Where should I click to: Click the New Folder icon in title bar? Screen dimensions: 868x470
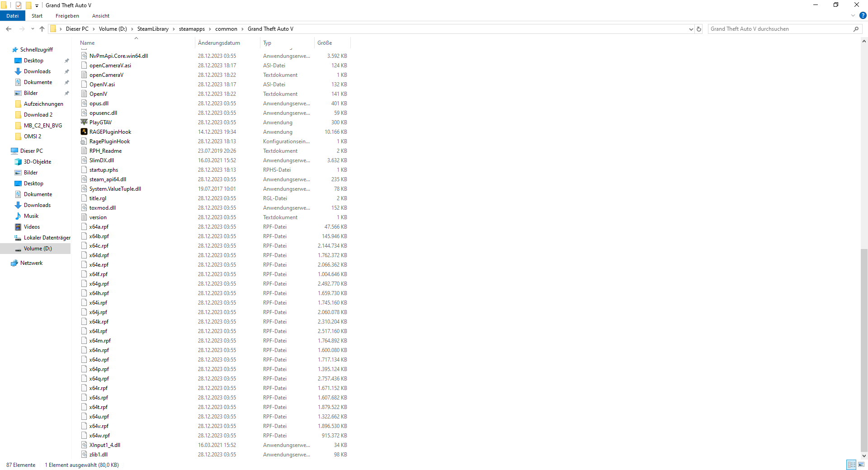coord(28,5)
